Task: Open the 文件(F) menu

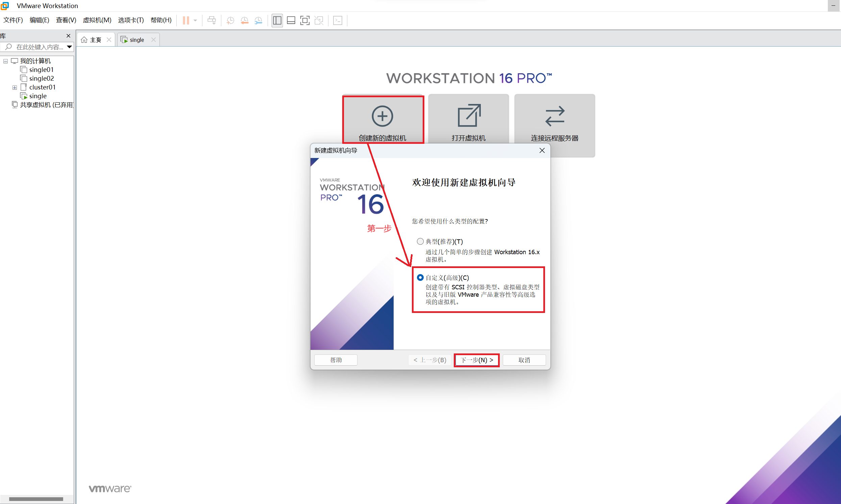Action: click(x=13, y=20)
